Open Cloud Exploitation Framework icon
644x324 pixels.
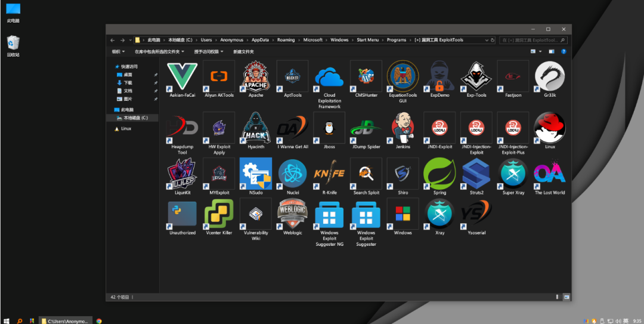pyautogui.click(x=329, y=76)
